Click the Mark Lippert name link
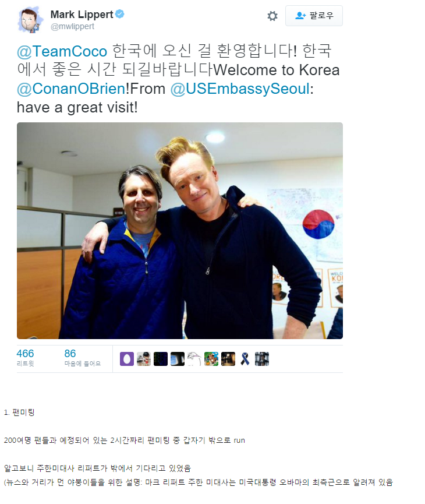Image resolution: width=425 pixels, height=504 pixels. (82, 15)
